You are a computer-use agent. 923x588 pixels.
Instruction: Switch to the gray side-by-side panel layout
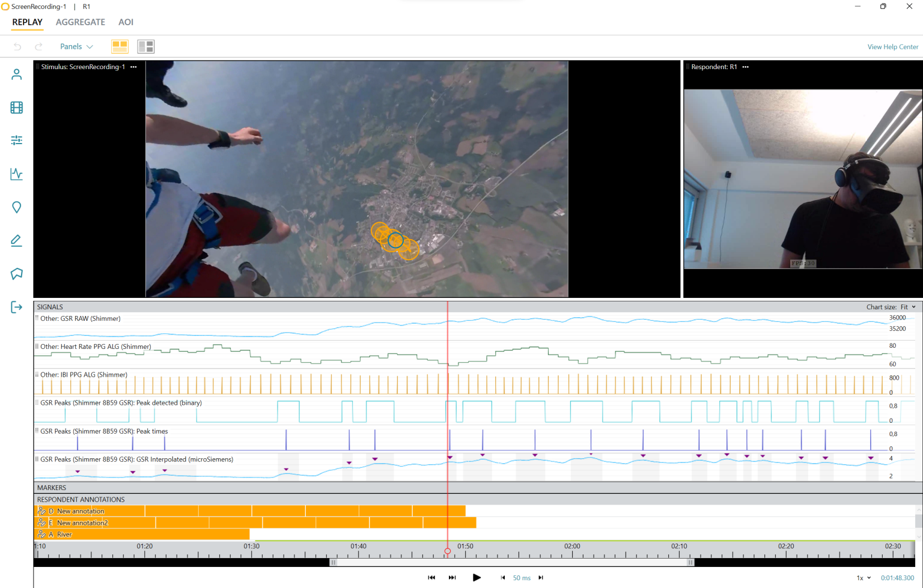tap(146, 46)
